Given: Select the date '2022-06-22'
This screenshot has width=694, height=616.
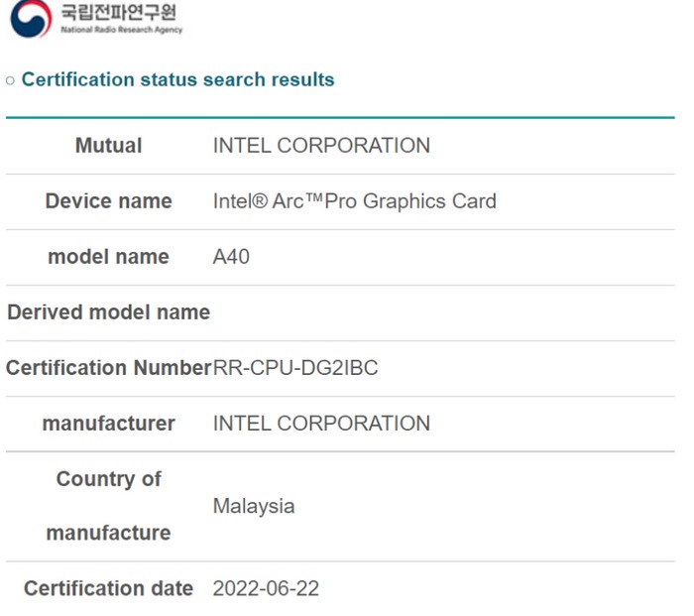Looking at the screenshot, I should pyautogui.click(x=266, y=588).
